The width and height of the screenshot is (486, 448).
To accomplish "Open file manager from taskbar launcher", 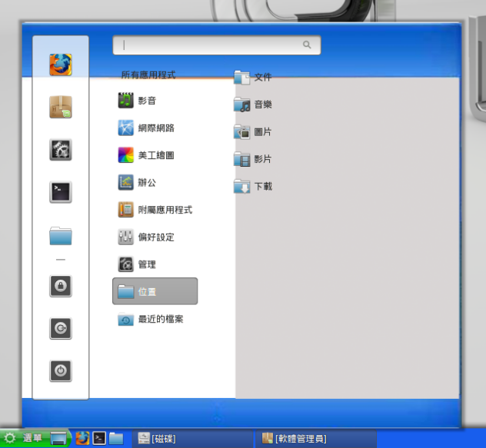I will click(116, 439).
